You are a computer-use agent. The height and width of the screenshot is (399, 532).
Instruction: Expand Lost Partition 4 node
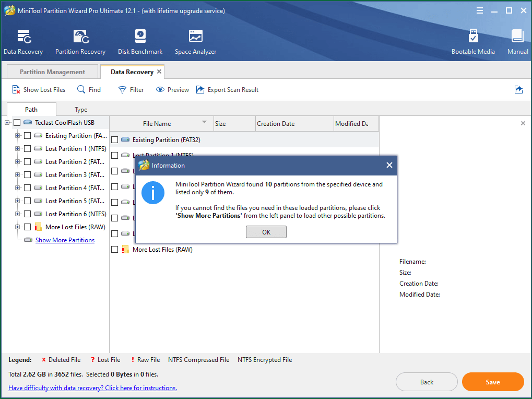tap(17, 187)
